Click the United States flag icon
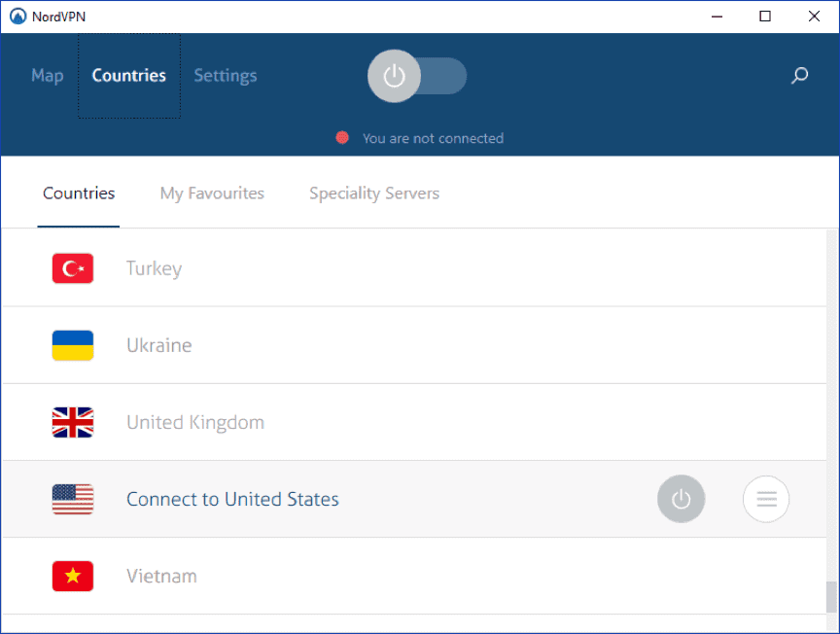840x634 pixels. click(73, 499)
